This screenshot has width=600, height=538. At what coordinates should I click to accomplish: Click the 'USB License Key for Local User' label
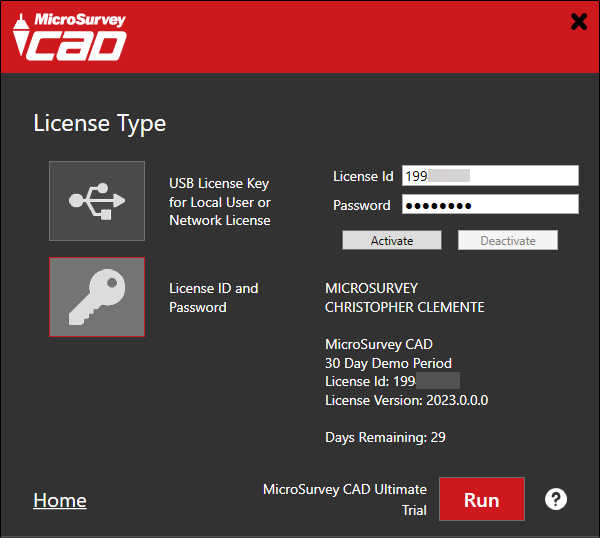click(220, 202)
